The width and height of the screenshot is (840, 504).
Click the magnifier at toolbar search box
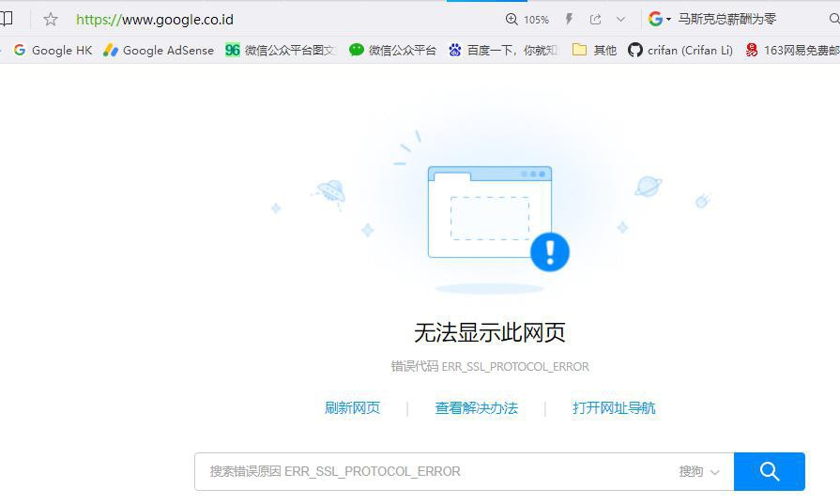[834, 20]
